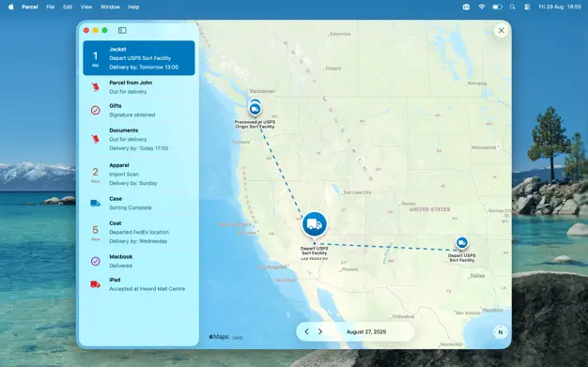Click the red truck icon beside iPad
Screen dimensions: 588x367
95,284
